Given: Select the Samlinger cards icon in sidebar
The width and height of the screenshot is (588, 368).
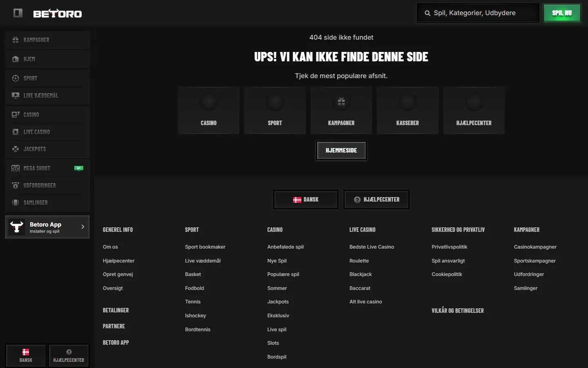Looking at the screenshot, I should (16, 202).
